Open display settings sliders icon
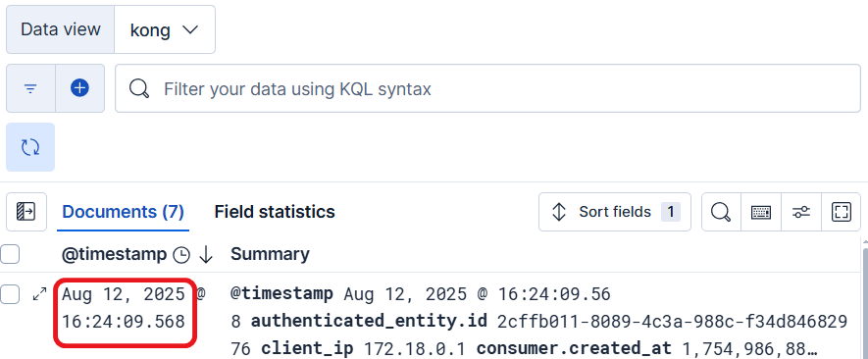The image size is (868, 359). (x=801, y=212)
